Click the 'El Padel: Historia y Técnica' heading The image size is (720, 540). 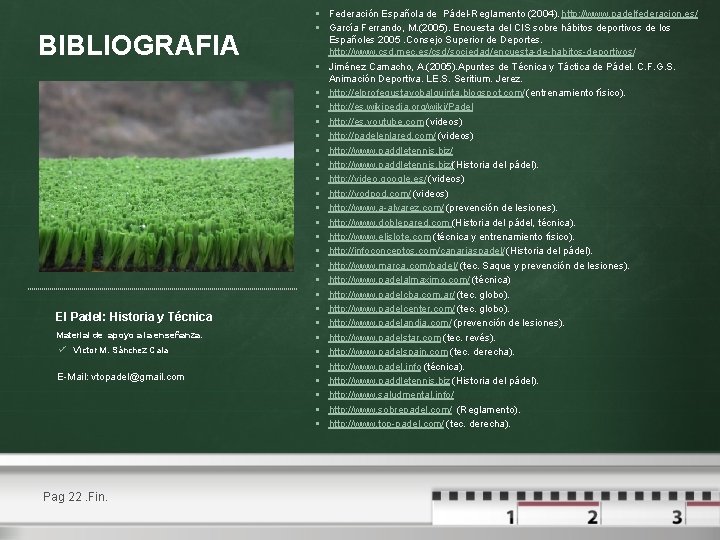(x=134, y=317)
